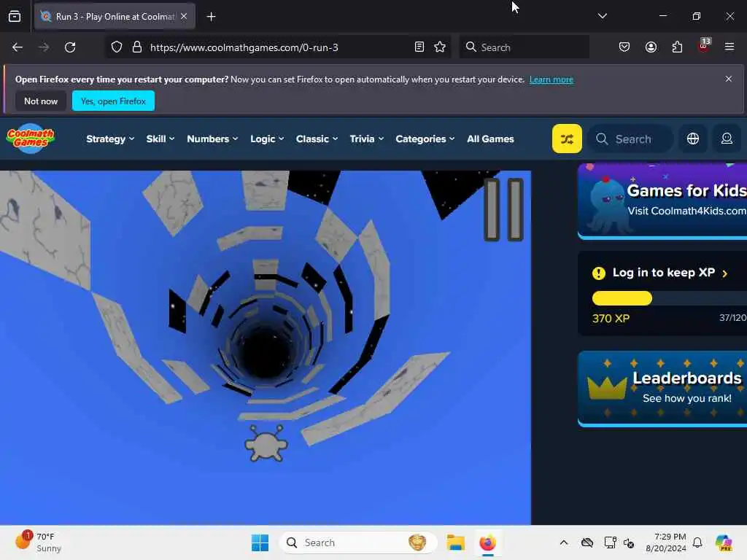Expand the Numbers menu
The width and height of the screenshot is (747, 560).
(212, 139)
